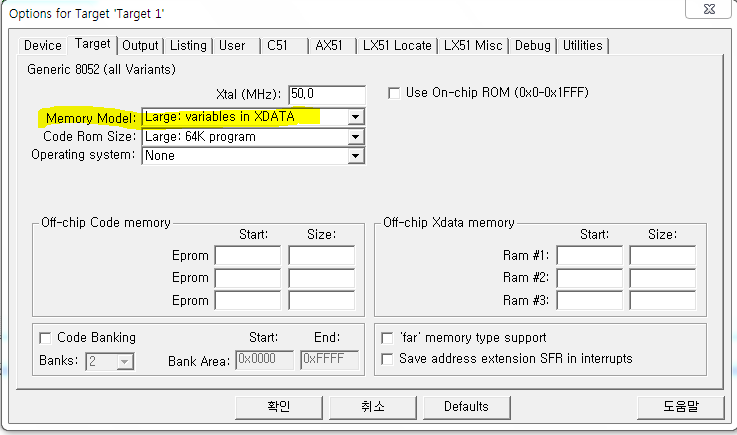
Task: Click Ram #3 Start field
Action: coord(589,300)
